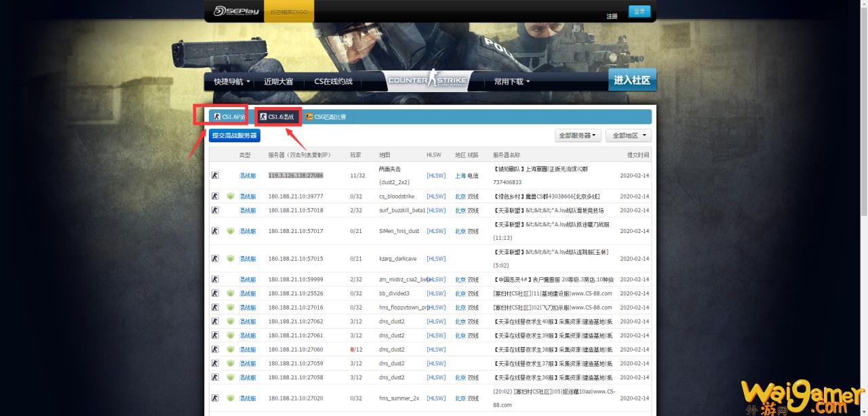The height and width of the screenshot is (416, 868).
Task: Open CS在线约战 in the navigation bar
Action: (x=334, y=81)
